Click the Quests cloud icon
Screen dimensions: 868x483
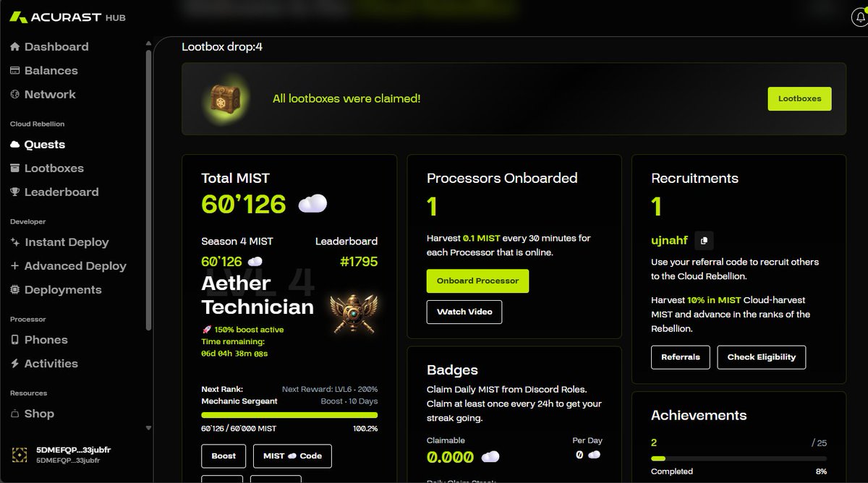(14, 145)
